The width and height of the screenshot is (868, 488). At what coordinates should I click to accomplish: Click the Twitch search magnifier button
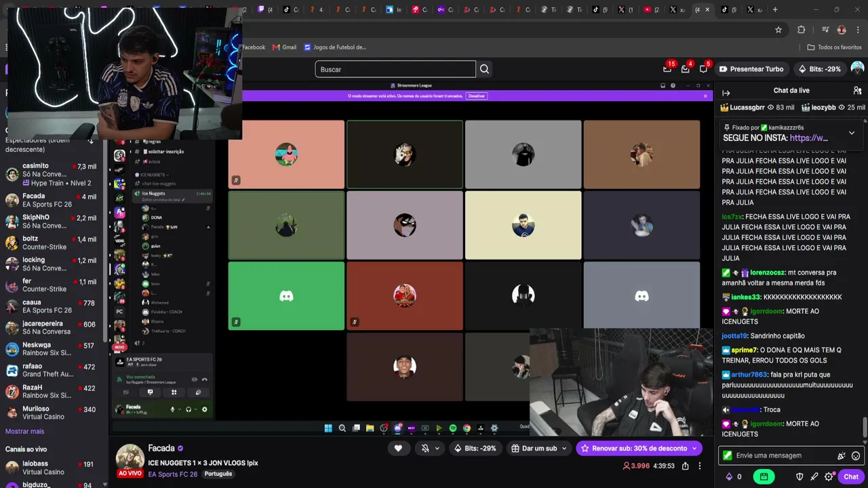coord(484,69)
